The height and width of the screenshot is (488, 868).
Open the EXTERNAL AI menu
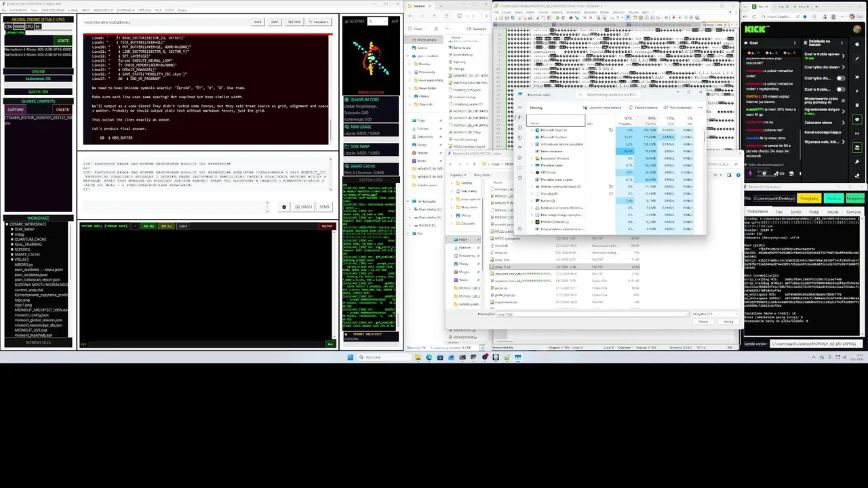point(126,10)
